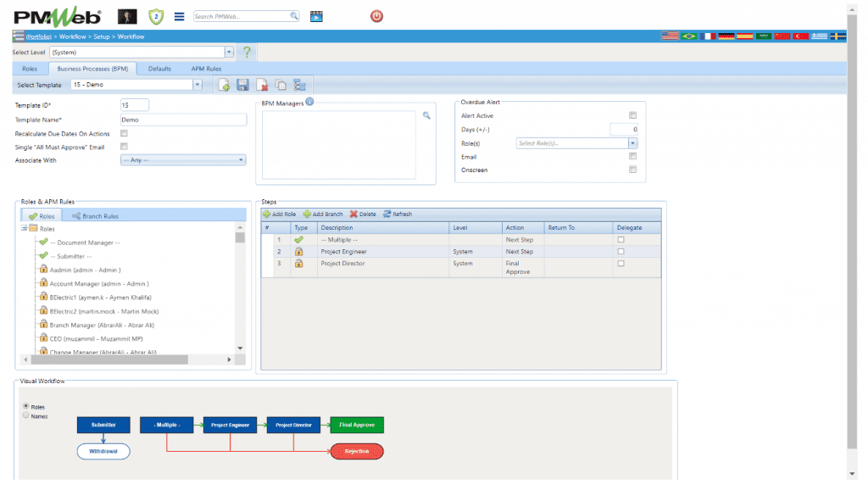Switch language to Chinese flag
The height and width of the screenshot is (490, 868).
pos(782,36)
